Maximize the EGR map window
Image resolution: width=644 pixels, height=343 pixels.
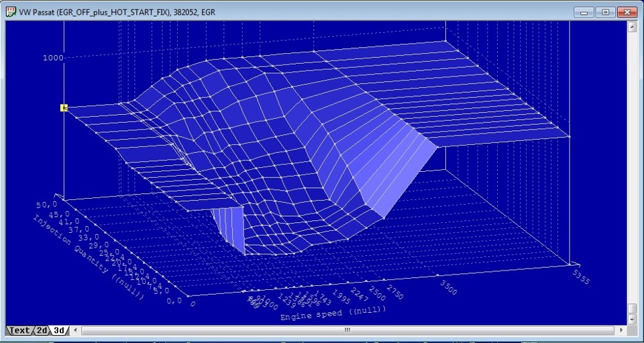605,12
